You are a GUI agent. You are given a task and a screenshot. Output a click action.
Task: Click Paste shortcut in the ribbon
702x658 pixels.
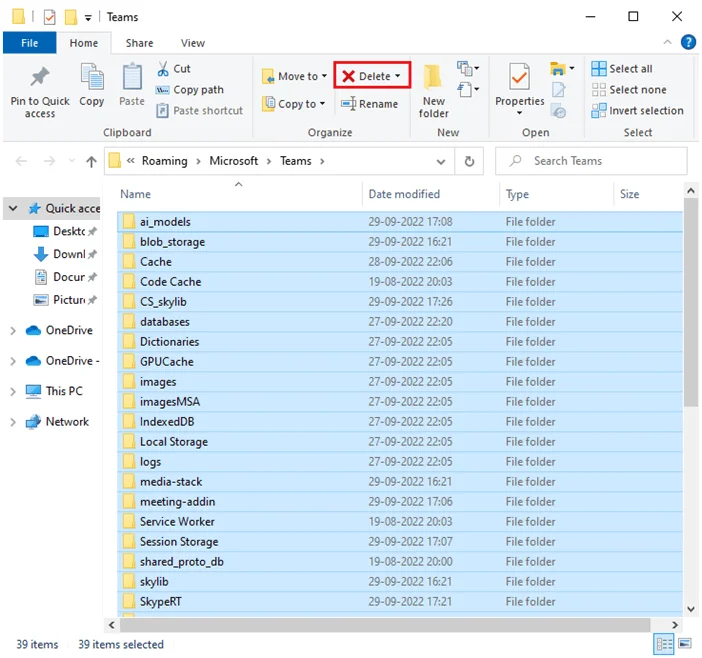(200, 111)
